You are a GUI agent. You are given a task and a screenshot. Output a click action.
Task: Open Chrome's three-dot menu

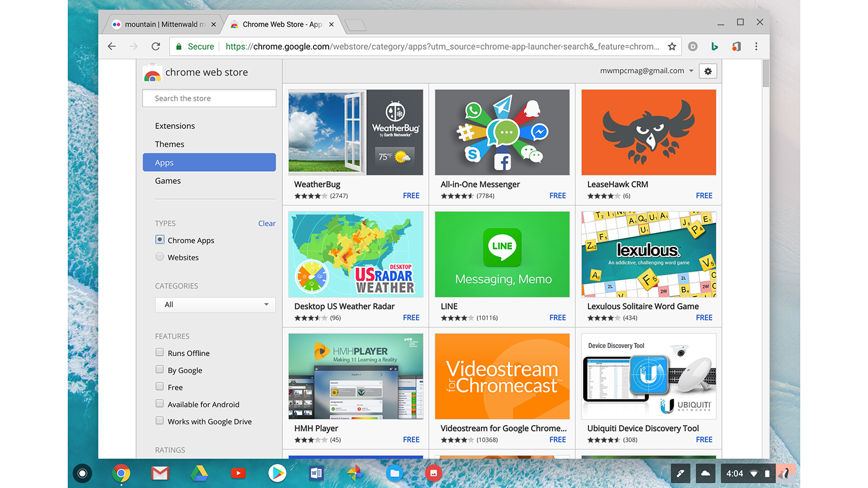click(x=756, y=46)
